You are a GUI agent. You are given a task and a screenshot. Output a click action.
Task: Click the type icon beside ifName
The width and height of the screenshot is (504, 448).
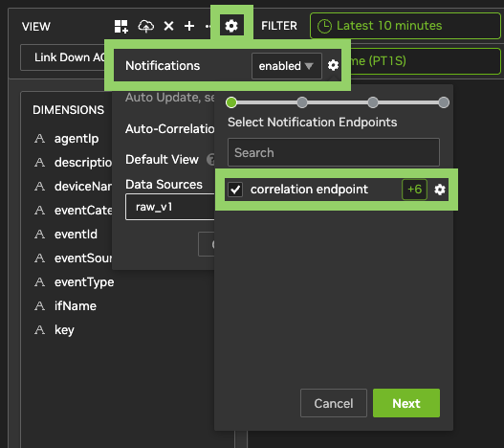[39, 306]
